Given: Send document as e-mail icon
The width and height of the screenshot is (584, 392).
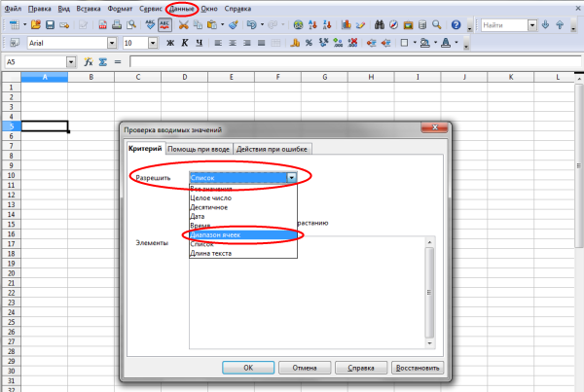Looking at the screenshot, I should coord(64,25).
